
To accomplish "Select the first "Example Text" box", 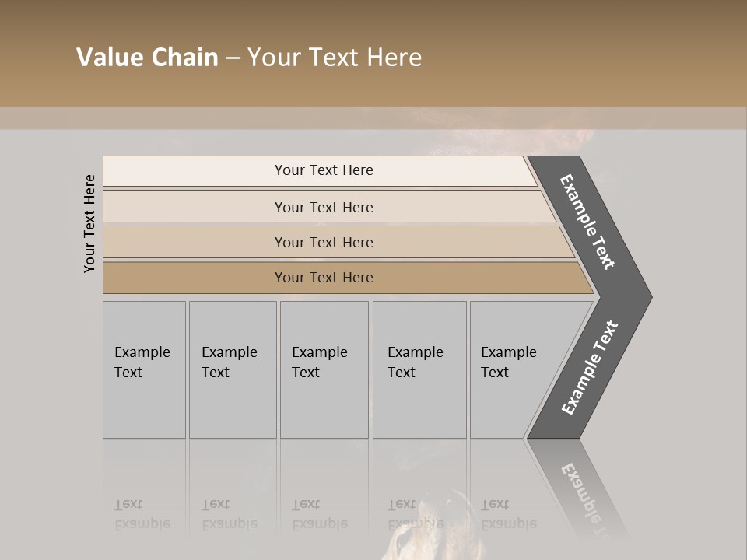I will point(143,362).
